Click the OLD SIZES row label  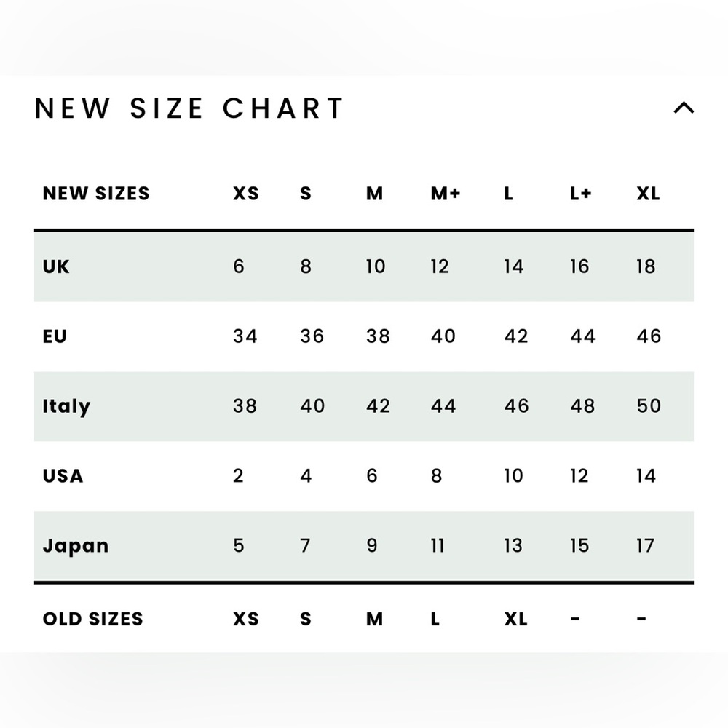[93, 619]
